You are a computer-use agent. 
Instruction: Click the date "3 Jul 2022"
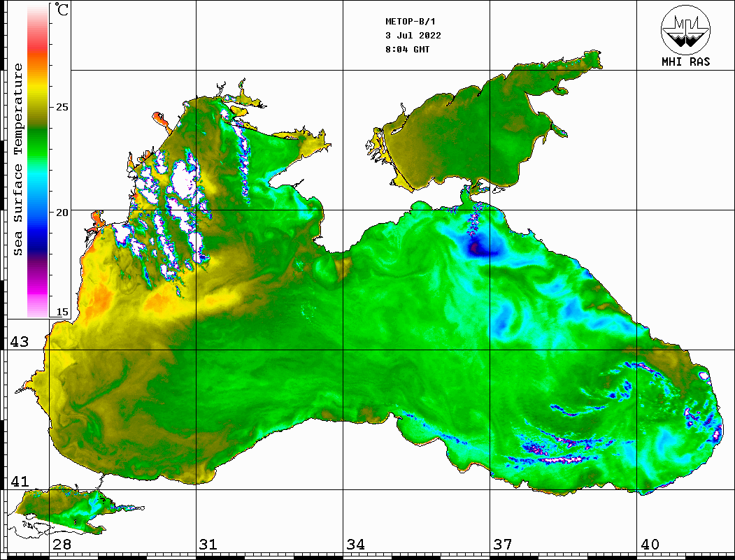coord(413,36)
